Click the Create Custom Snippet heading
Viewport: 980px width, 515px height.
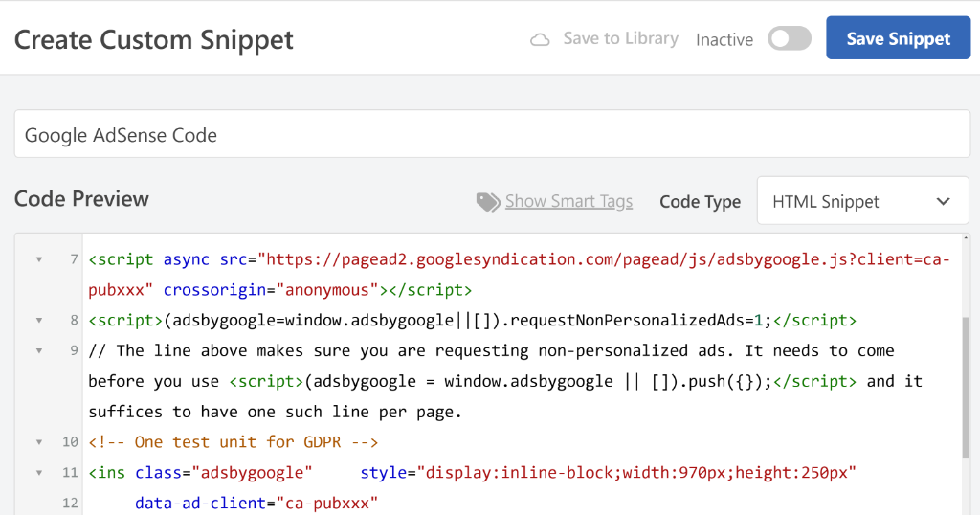coord(154,40)
